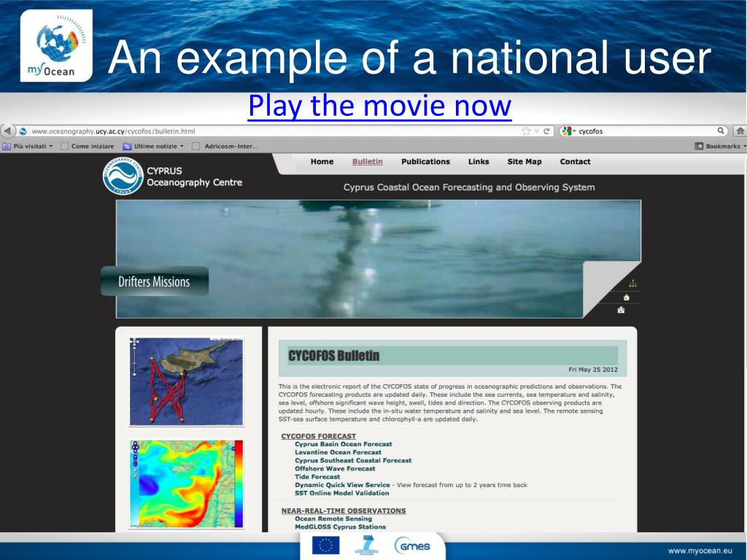Screen dimensions: 747x560
Task: Open the Site Map tab
Action: (524, 161)
